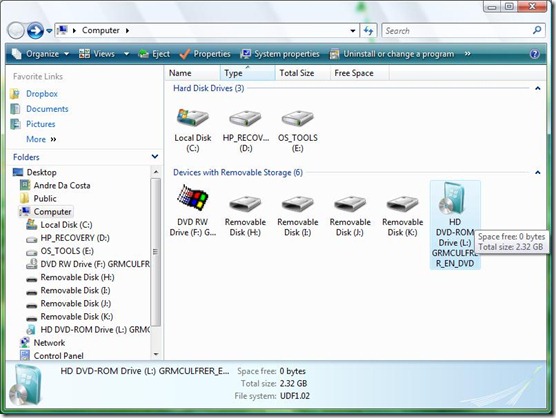The height and width of the screenshot is (418, 556).
Task: Open the Views dropdown arrow
Action: [x=127, y=54]
